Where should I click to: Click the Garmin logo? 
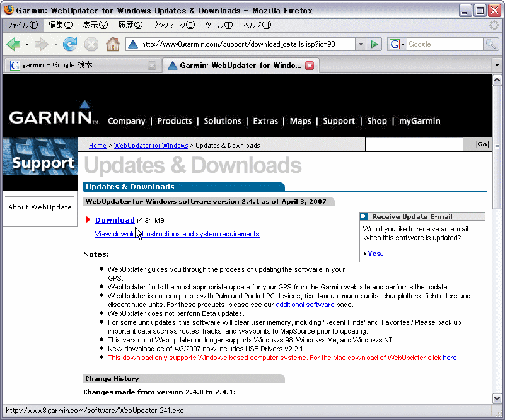[54, 114]
